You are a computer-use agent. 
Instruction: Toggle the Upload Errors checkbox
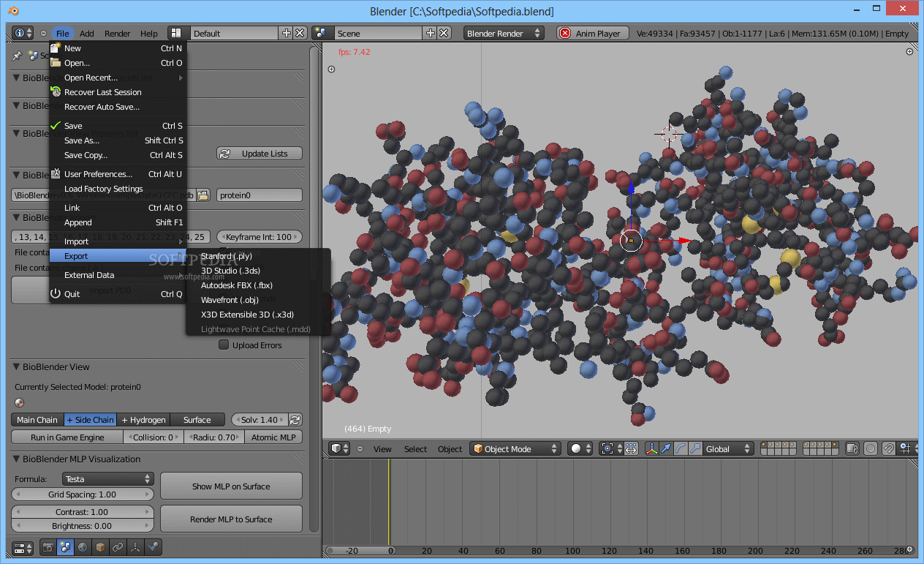coord(224,345)
